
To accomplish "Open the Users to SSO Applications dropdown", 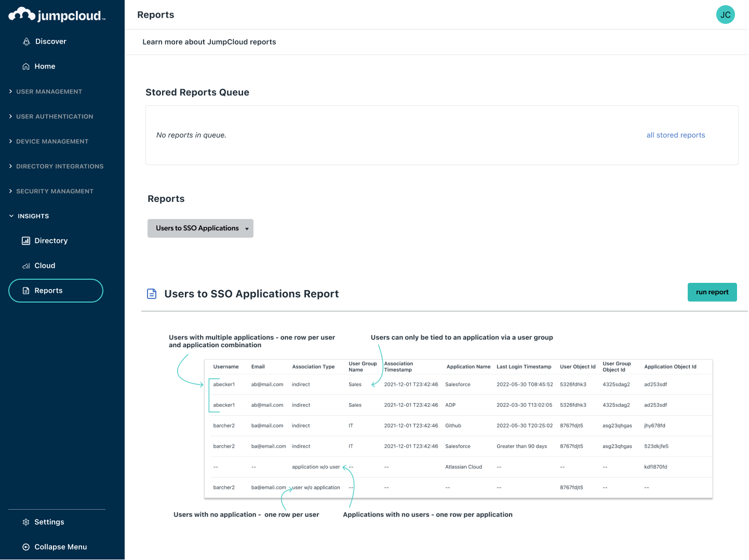I will (200, 228).
